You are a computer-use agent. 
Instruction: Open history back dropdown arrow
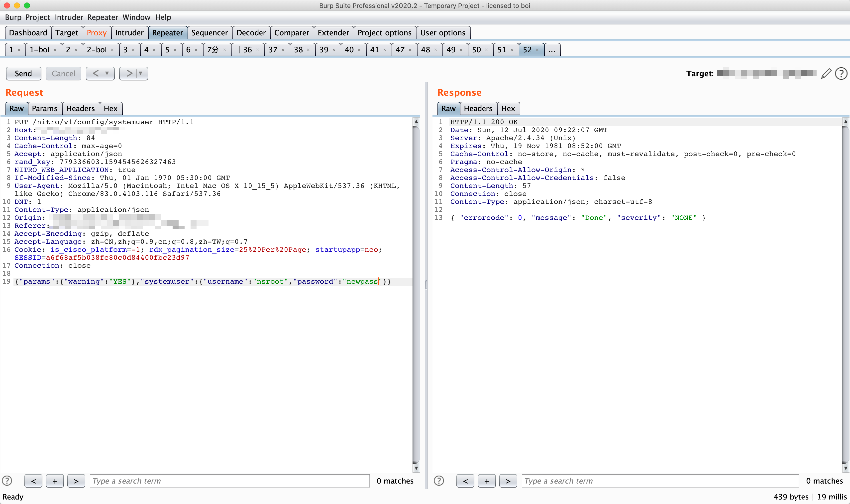pos(107,73)
